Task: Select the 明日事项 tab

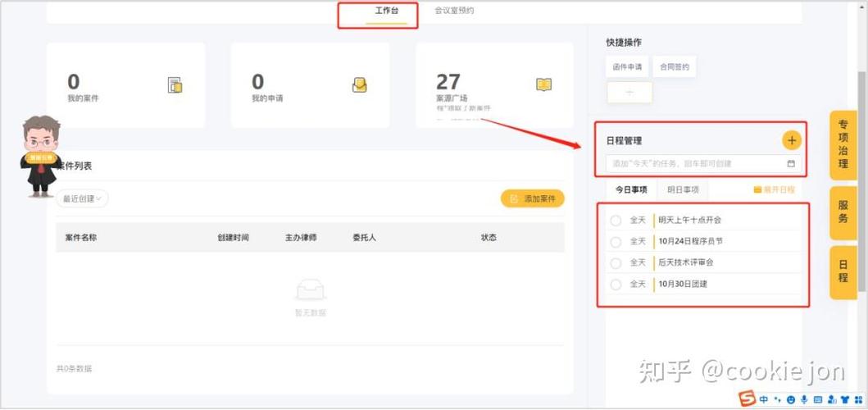Action: 683,189
